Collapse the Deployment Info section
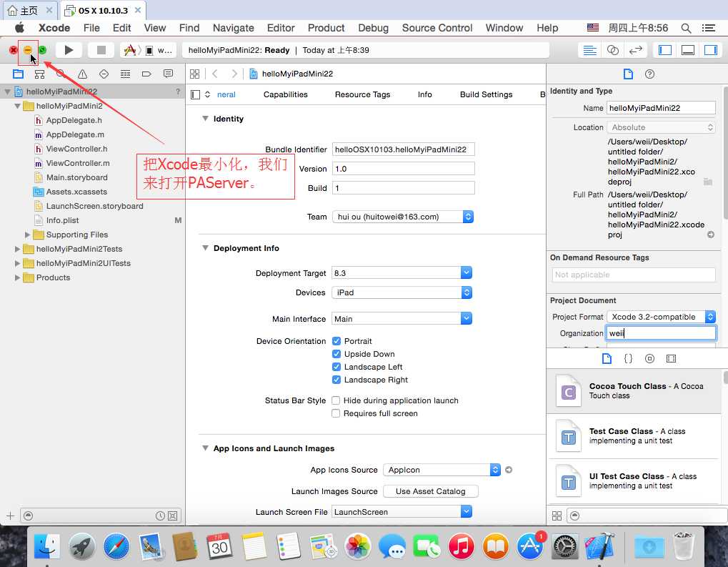The image size is (728, 567). 205,248
